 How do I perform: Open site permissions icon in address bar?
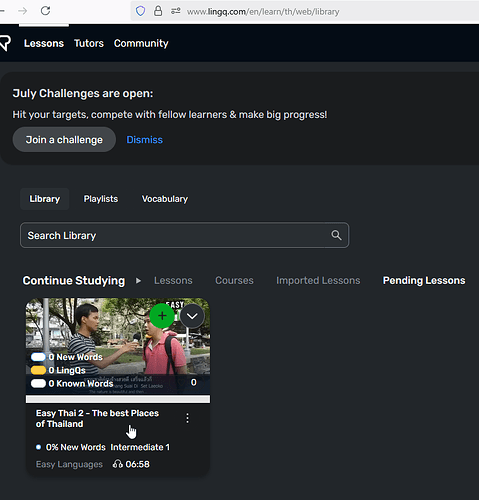[x=176, y=11]
